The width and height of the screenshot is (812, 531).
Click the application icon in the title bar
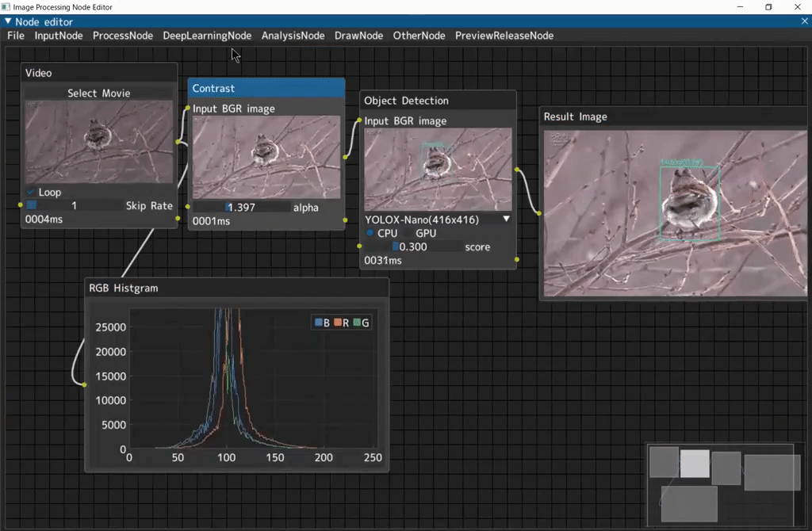(6, 6)
